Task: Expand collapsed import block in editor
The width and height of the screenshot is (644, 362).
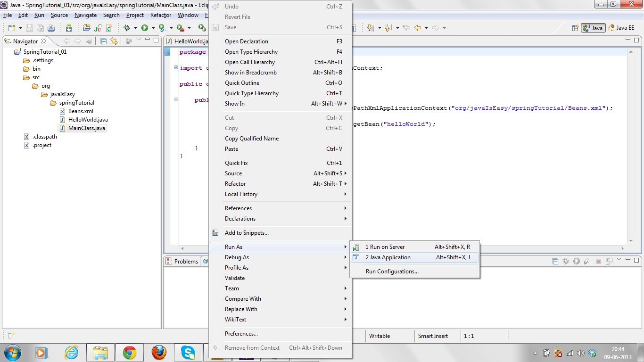Action: pyautogui.click(x=176, y=67)
